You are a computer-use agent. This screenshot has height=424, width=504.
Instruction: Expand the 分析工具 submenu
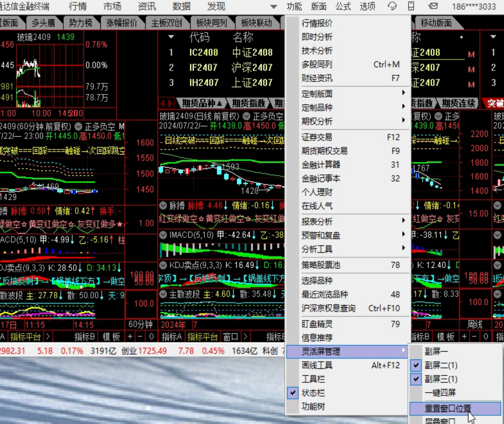tap(347, 249)
